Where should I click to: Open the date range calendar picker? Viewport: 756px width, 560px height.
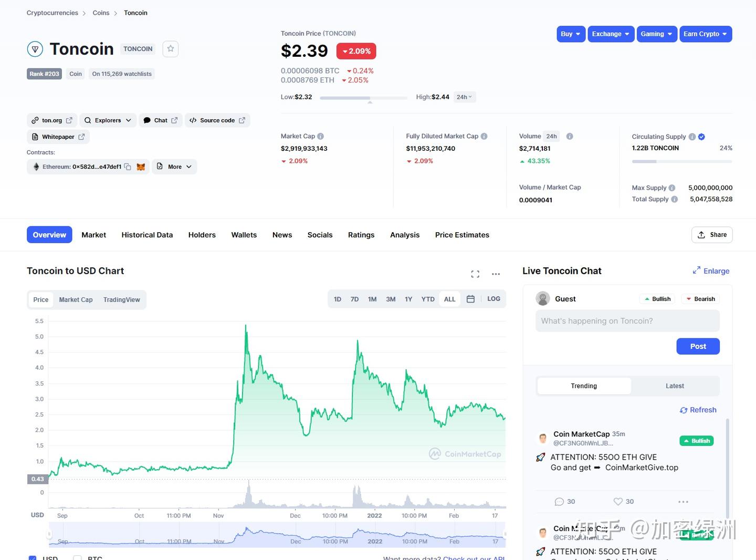[x=470, y=298]
